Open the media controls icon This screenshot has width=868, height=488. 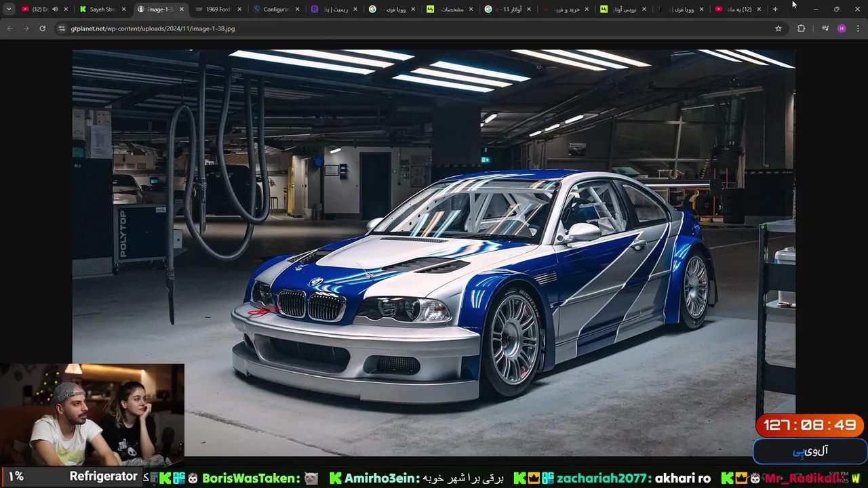(x=825, y=28)
